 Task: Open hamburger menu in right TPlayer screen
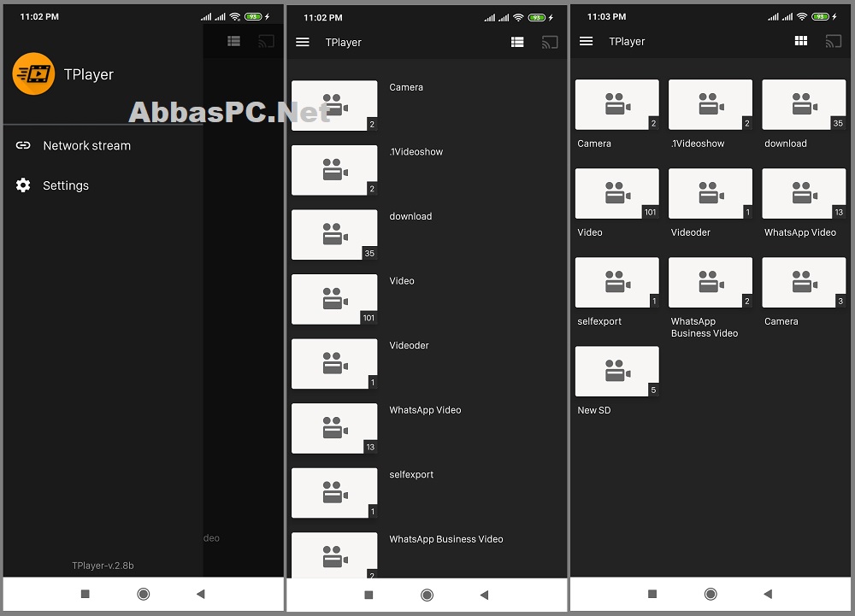pyautogui.click(x=587, y=41)
